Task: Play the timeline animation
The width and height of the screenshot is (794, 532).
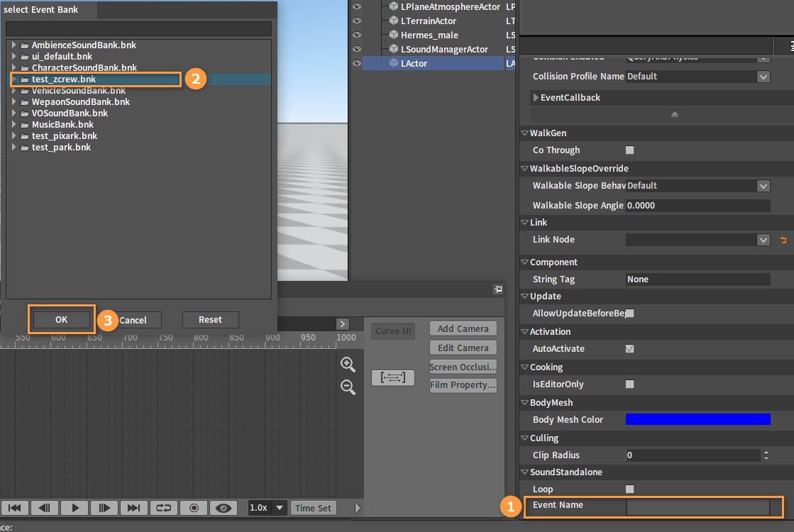Action: [x=75, y=508]
